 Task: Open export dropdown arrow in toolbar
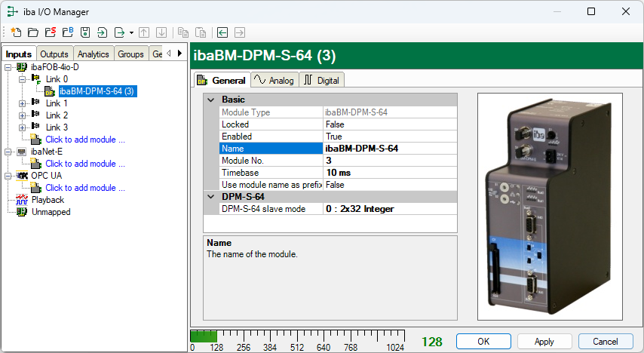pos(131,32)
